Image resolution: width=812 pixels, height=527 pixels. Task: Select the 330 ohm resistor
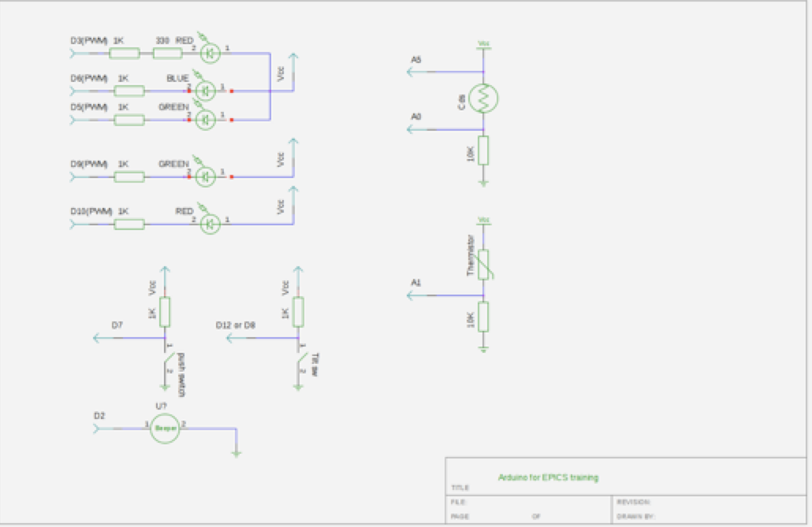pos(167,54)
